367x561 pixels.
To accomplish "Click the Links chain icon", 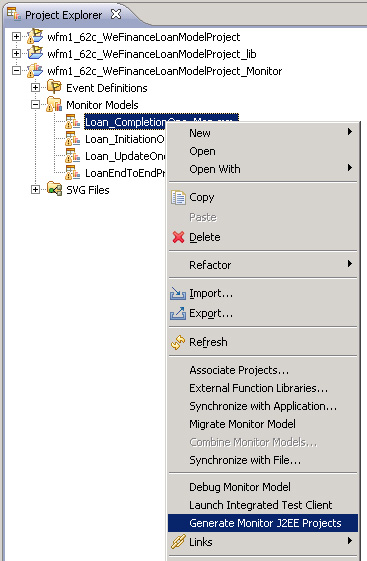I will pos(178,542).
